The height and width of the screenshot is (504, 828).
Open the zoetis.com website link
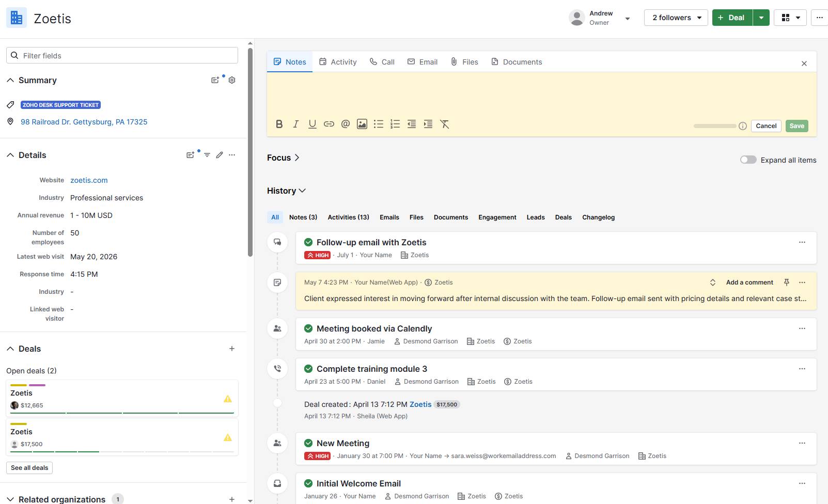point(89,180)
